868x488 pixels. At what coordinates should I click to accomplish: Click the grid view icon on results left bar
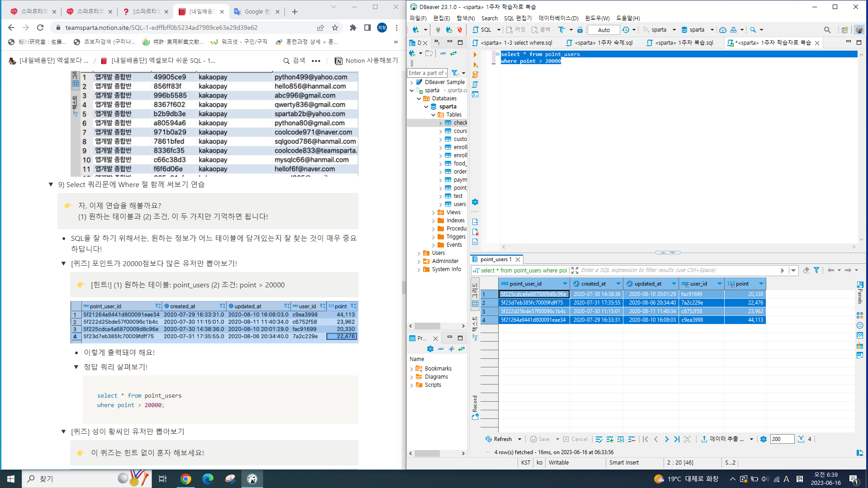(475, 304)
